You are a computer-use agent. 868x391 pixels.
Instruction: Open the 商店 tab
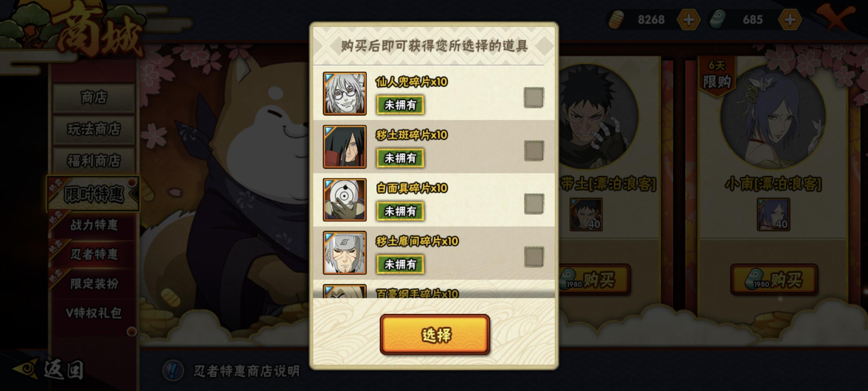click(94, 97)
